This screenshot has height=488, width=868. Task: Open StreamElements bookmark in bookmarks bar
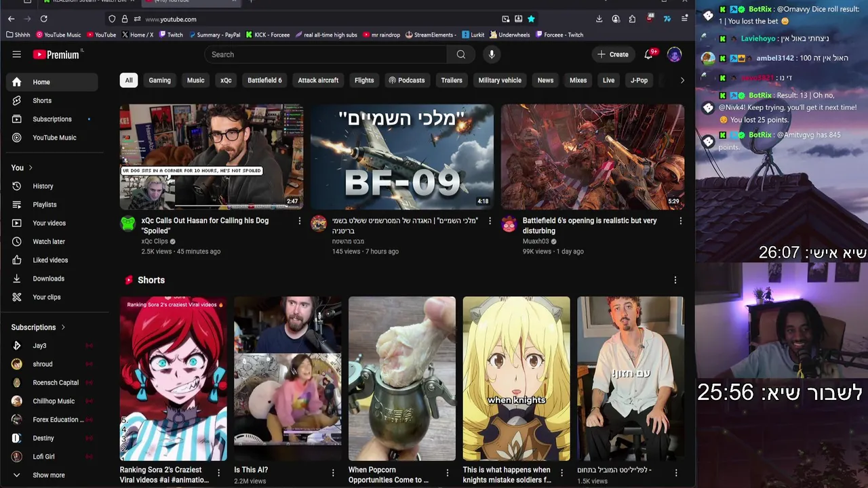pyautogui.click(x=430, y=35)
